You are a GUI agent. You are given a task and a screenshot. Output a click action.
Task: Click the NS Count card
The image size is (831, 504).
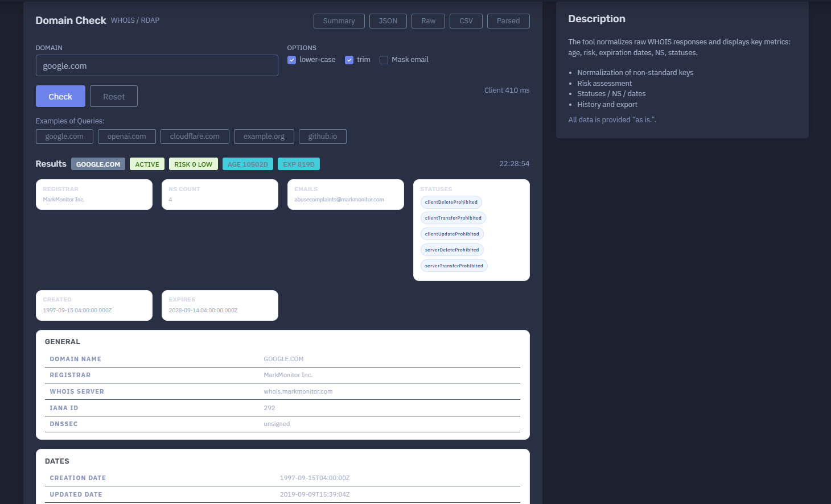(220, 195)
